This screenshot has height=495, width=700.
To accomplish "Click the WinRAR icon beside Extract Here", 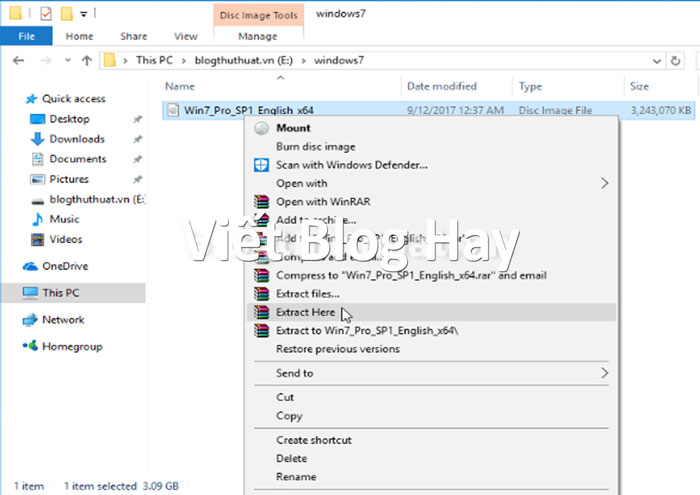I will pyautogui.click(x=262, y=312).
